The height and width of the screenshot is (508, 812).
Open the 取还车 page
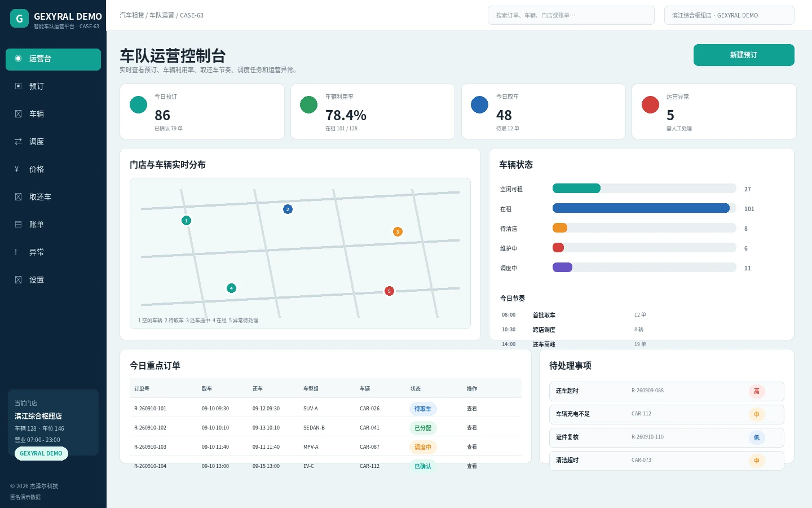point(53,197)
